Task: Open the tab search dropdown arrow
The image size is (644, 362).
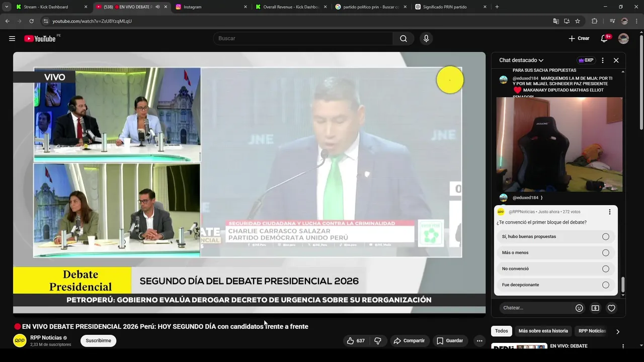Action: click(7, 7)
